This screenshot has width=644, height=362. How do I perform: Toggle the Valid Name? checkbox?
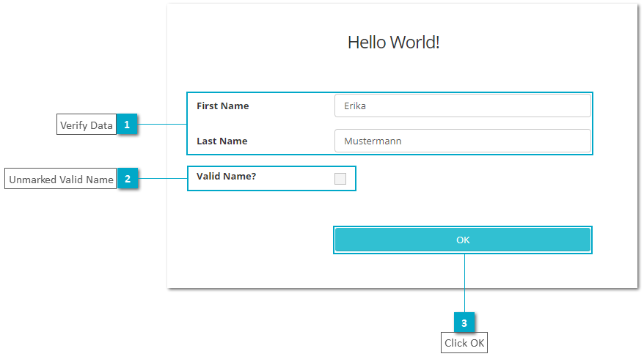[x=340, y=179]
